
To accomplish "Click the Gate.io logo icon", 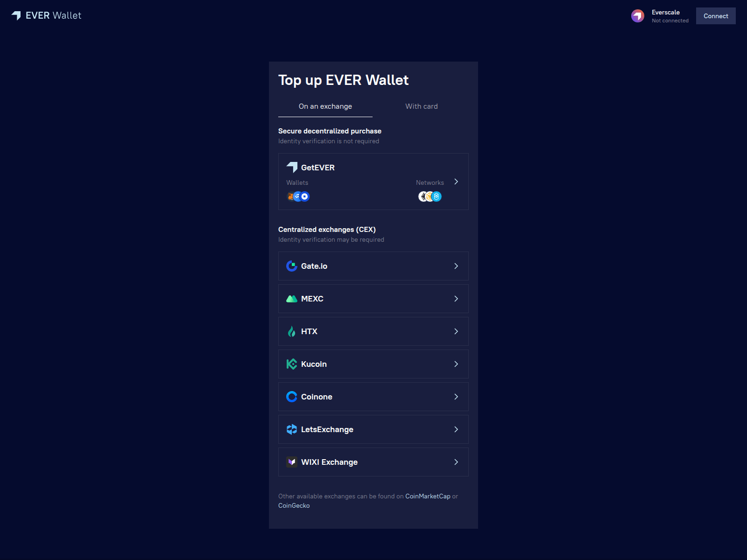I will (292, 266).
